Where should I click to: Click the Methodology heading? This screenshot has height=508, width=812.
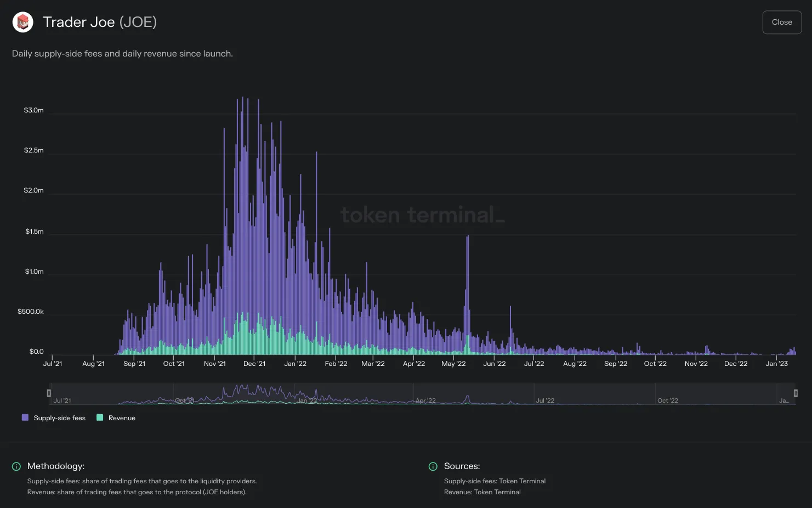click(56, 466)
